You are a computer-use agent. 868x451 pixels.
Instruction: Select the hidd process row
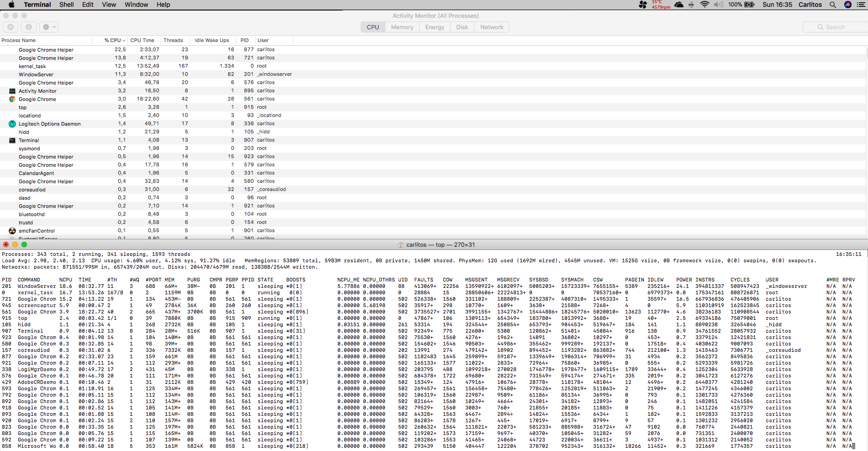[433, 132]
